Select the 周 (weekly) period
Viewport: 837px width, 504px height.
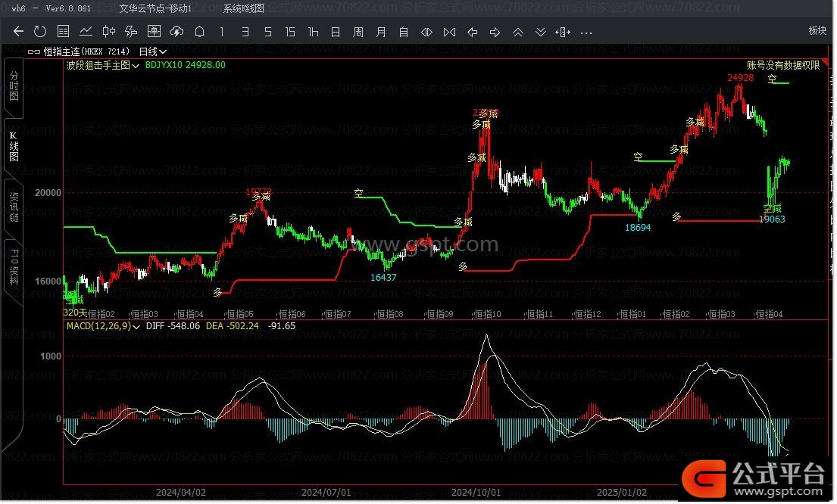358,32
